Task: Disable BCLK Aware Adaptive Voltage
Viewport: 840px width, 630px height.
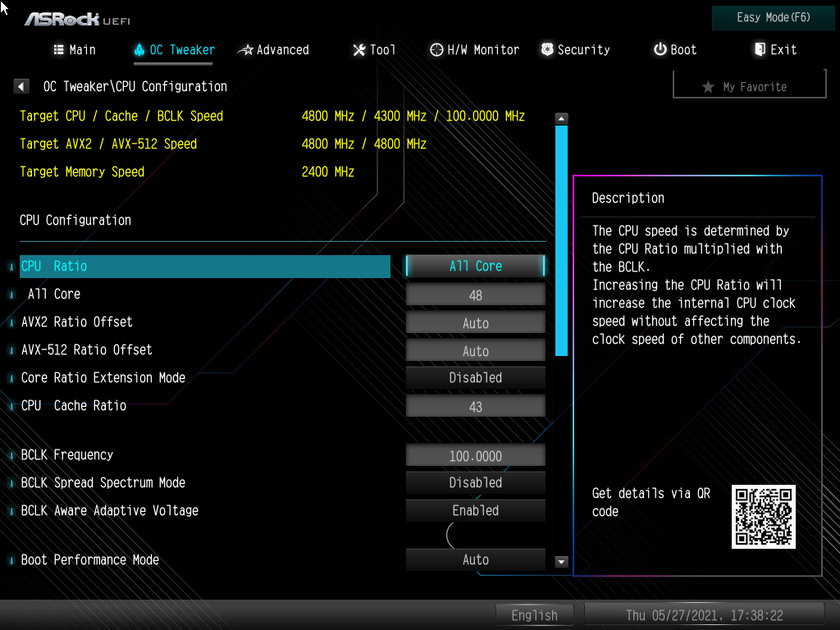Action: coord(475,510)
